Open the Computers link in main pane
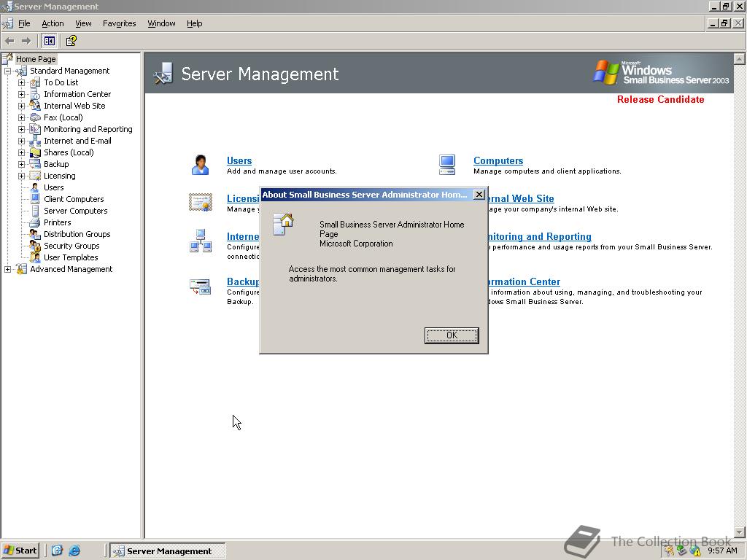This screenshot has width=747, height=560. pos(498,160)
